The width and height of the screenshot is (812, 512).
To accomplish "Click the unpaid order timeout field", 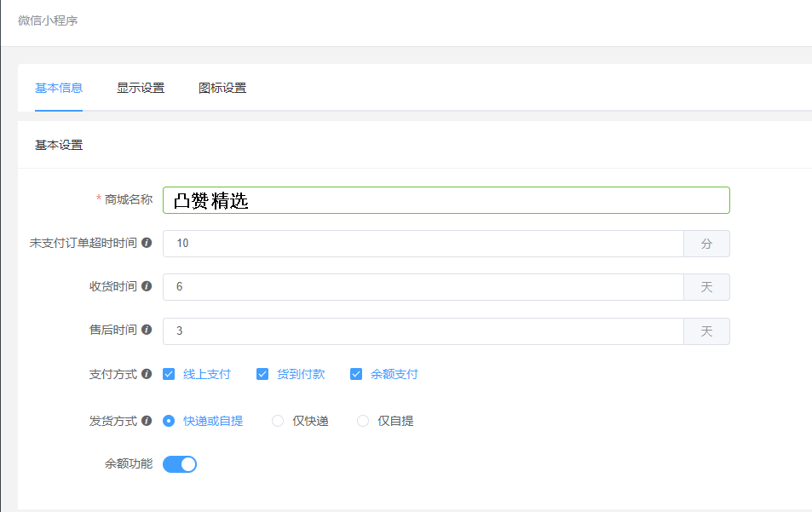I will (423, 244).
